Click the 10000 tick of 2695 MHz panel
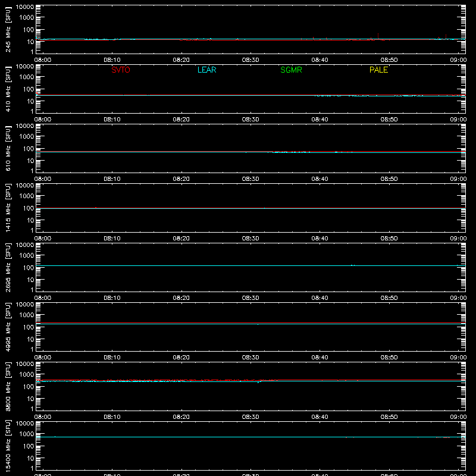Screen dimensions: 476x476 coord(25,245)
